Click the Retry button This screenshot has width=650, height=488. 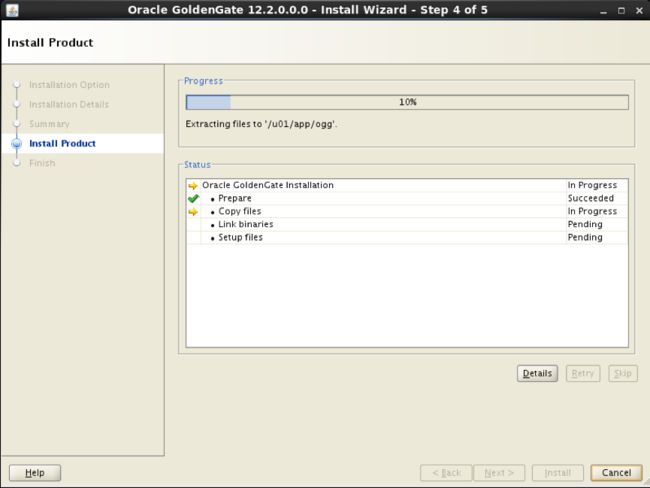pyautogui.click(x=583, y=374)
